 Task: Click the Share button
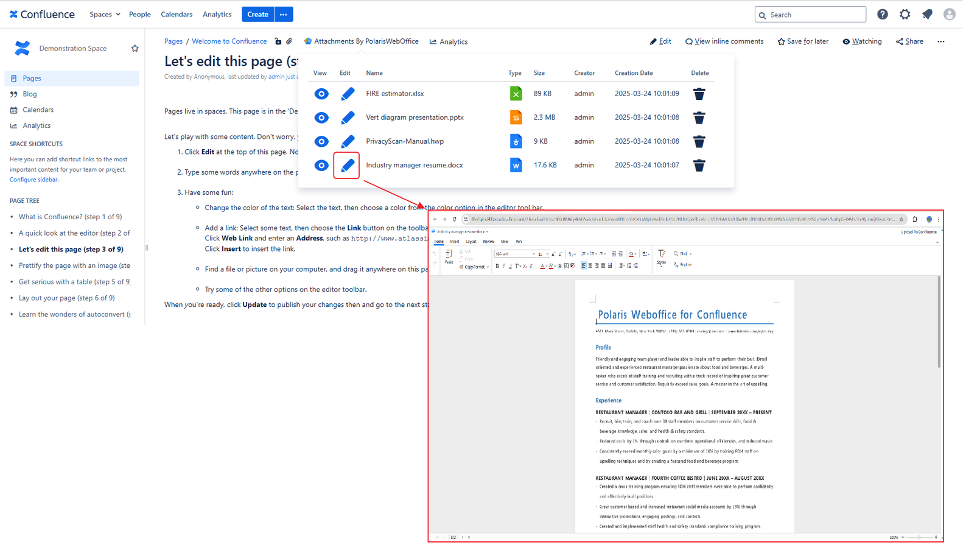[x=909, y=41]
